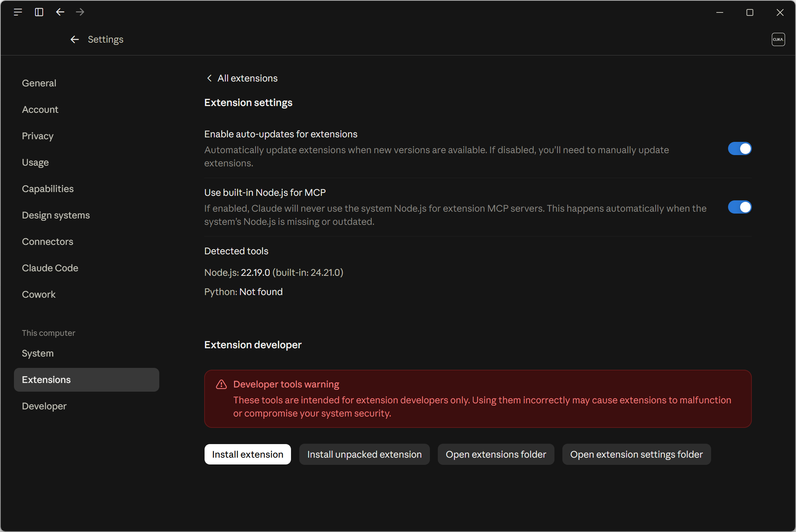Click the Settings title text
The height and width of the screenshot is (532, 796).
[x=106, y=39]
